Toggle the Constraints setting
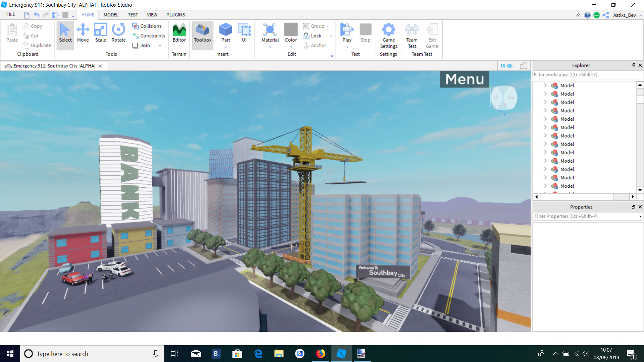The image size is (644, 362). point(150,36)
